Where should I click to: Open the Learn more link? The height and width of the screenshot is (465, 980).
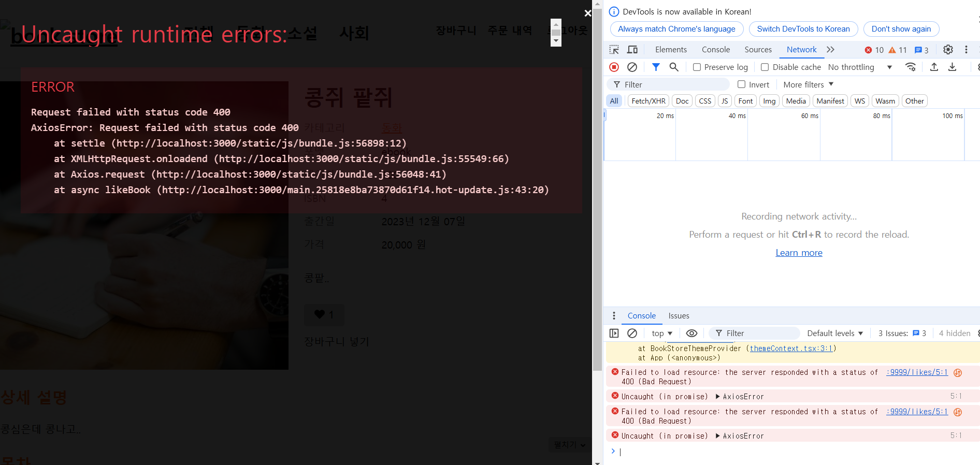pos(799,253)
